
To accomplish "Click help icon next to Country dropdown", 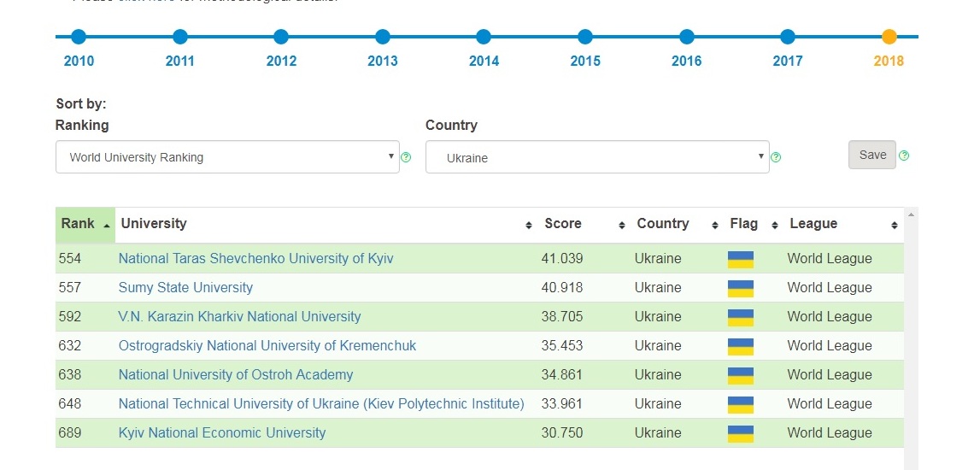I will [x=776, y=157].
